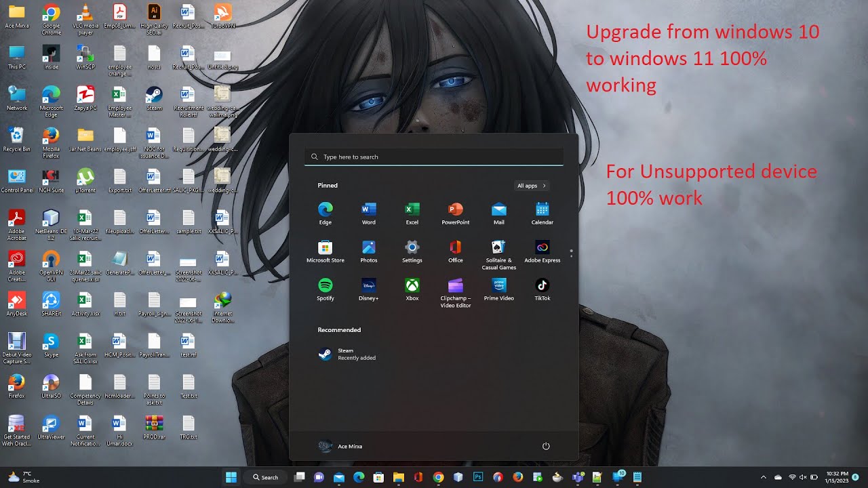The height and width of the screenshot is (488, 868).
Task: Click the Start menu power button
Action: click(546, 446)
